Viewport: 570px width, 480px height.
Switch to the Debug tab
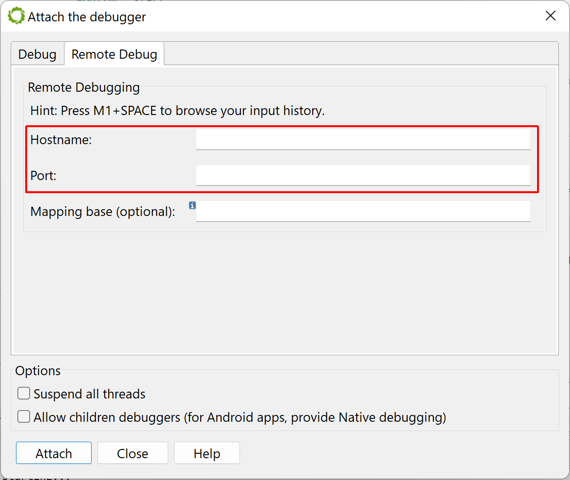point(37,55)
